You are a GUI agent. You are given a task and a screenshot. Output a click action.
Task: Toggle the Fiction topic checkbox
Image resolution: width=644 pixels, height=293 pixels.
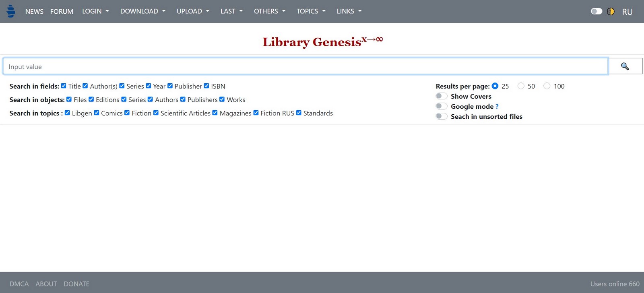coord(127,113)
